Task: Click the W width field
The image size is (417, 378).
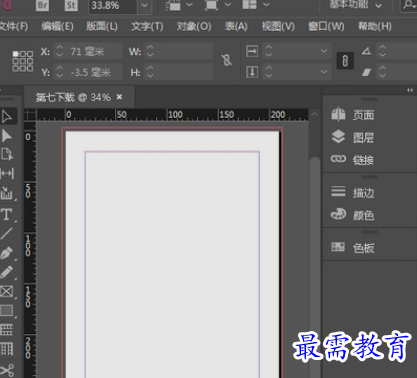Action: pos(184,51)
